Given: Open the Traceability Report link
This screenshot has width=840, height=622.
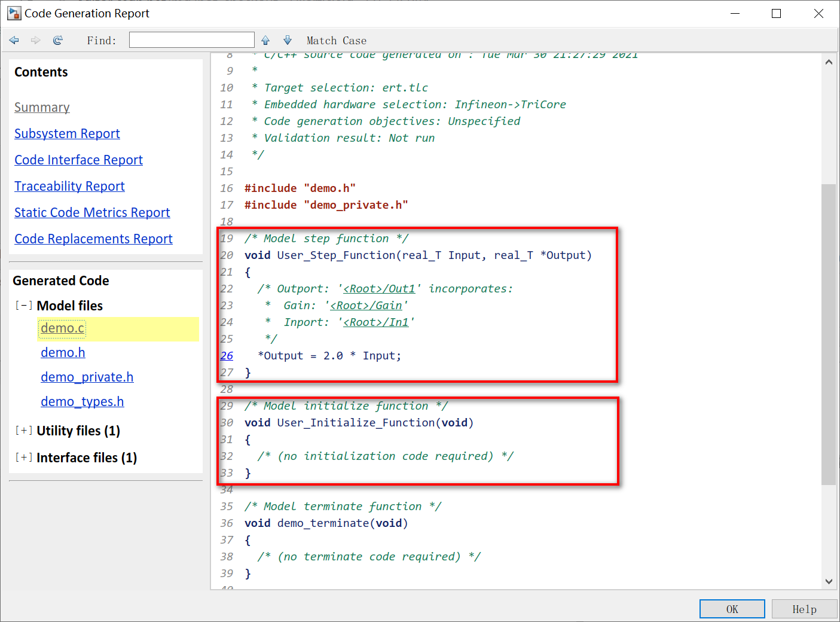Looking at the screenshot, I should click(69, 186).
